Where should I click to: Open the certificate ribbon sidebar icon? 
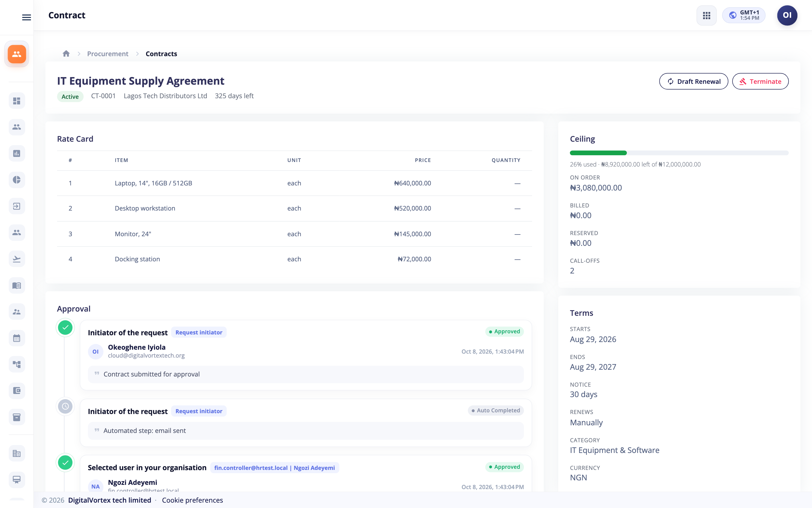[x=17, y=480]
